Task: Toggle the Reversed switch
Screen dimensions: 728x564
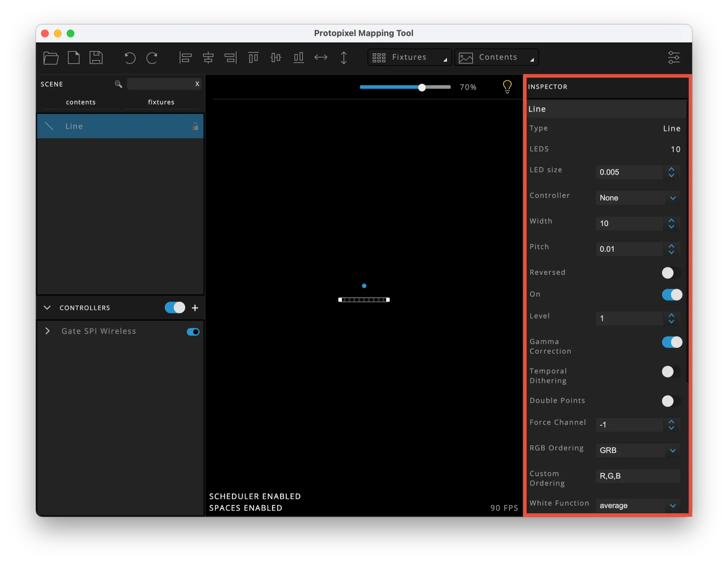Action: (671, 273)
